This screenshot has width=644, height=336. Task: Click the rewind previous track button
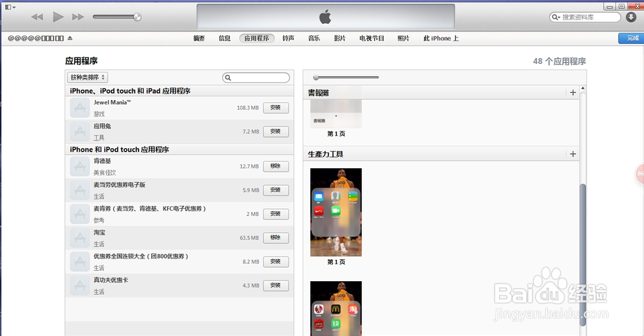click(x=37, y=17)
